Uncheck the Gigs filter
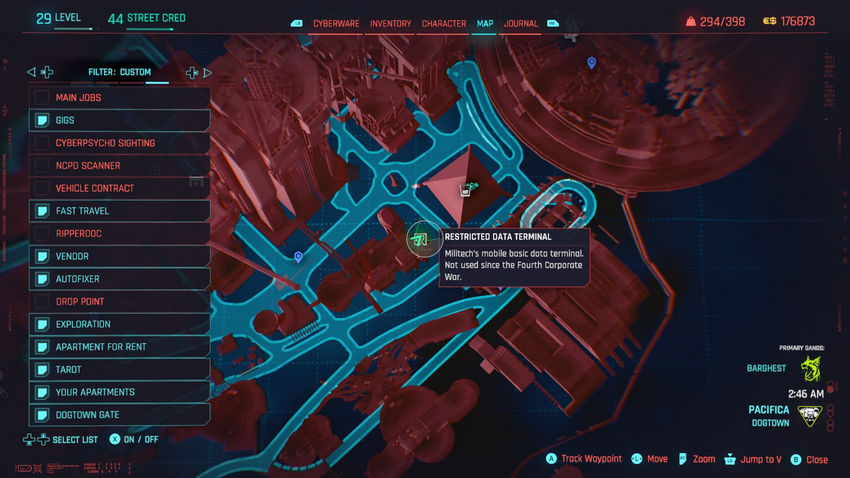 click(x=43, y=120)
